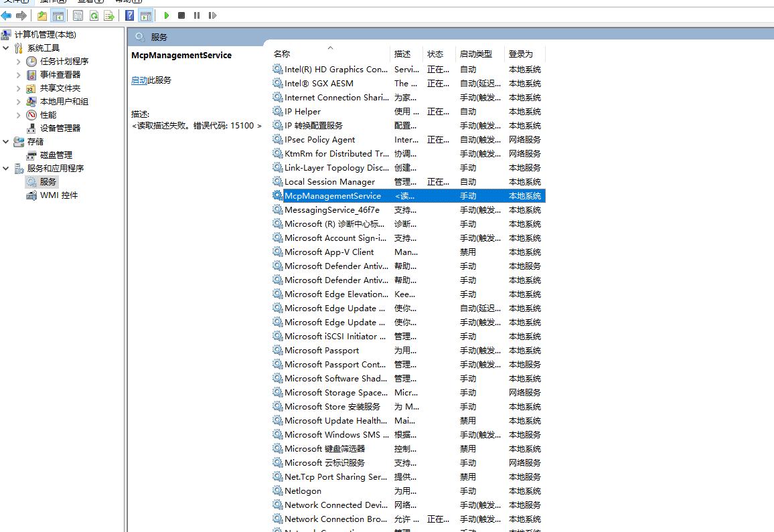Select the Netlogon service
The height and width of the screenshot is (532, 774).
click(408, 492)
